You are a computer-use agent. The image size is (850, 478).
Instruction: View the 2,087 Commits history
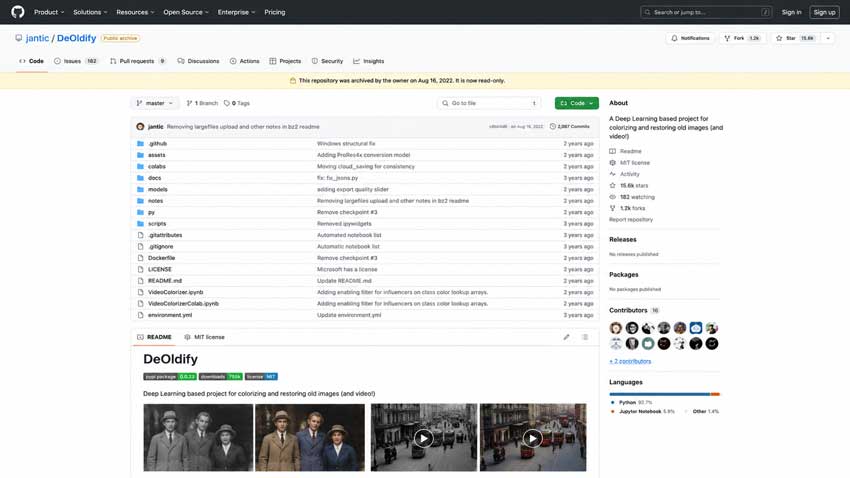tap(569, 126)
